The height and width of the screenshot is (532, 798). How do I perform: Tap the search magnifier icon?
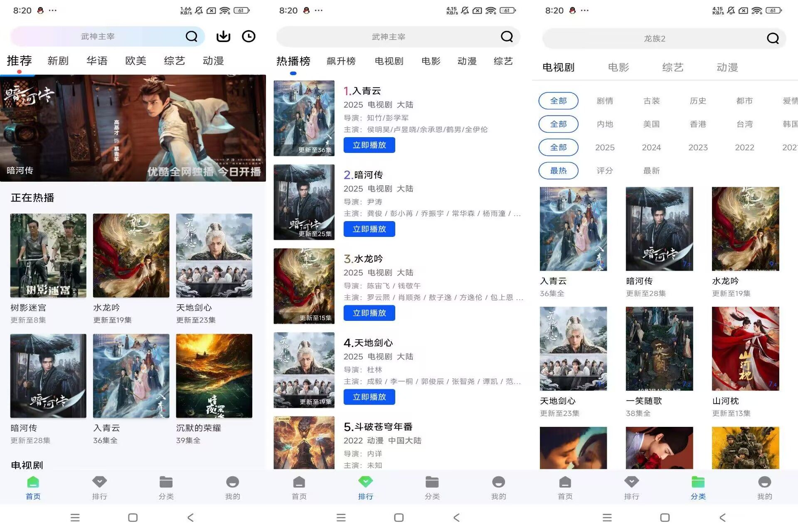(192, 36)
